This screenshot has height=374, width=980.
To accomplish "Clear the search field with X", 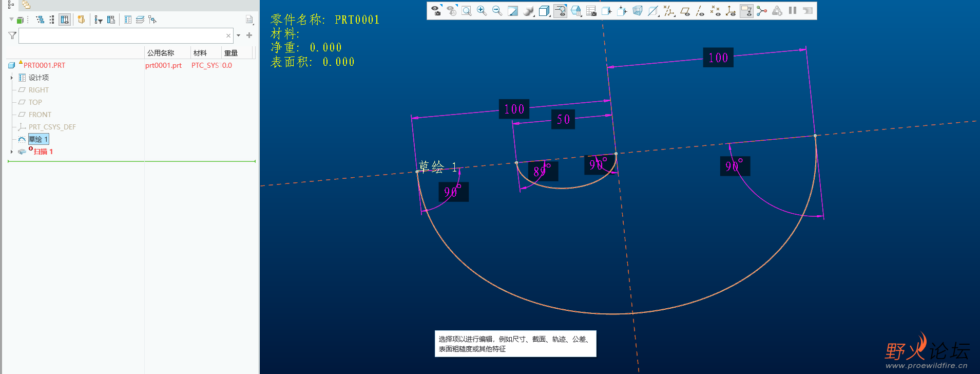I will pyautogui.click(x=228, y=35).
